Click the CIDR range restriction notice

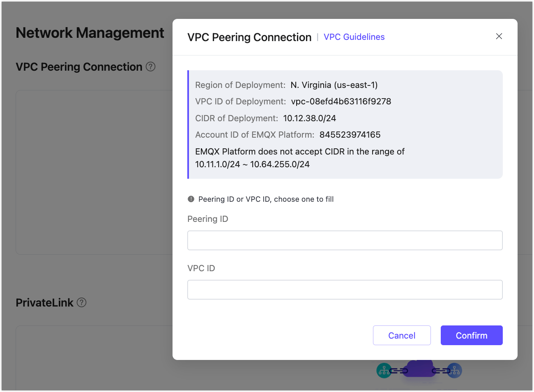tap(300, 158)
